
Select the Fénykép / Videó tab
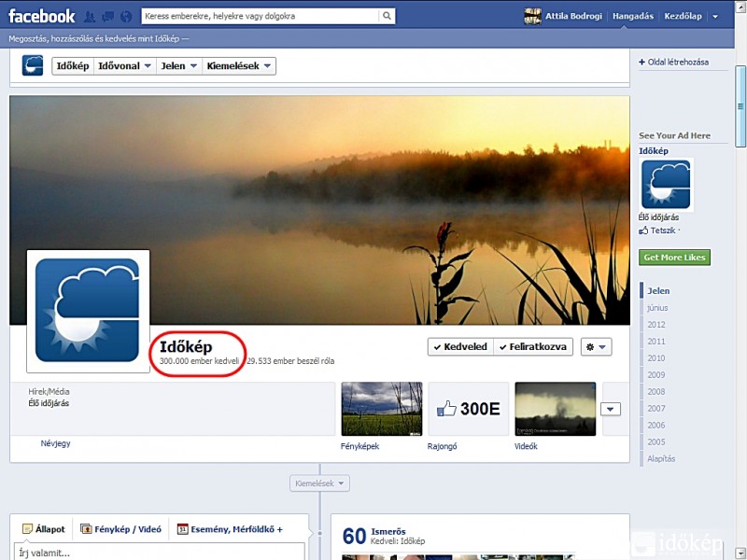(x=121, y=529)
